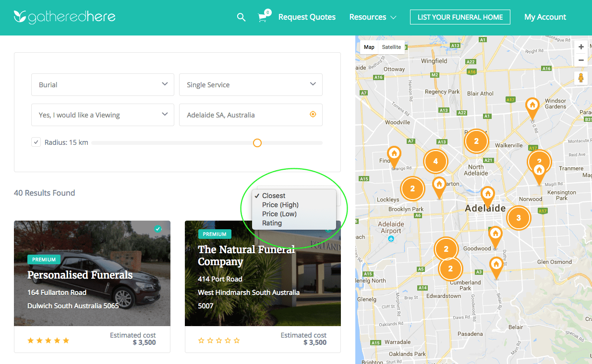
Task: Open the Single Service dropdown
Action: coord(251,84)
